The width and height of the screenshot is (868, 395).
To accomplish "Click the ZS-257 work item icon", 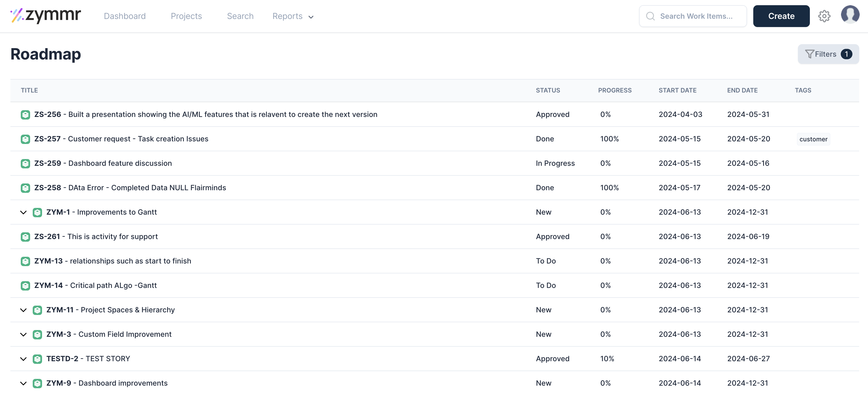I will coord(25,139).
